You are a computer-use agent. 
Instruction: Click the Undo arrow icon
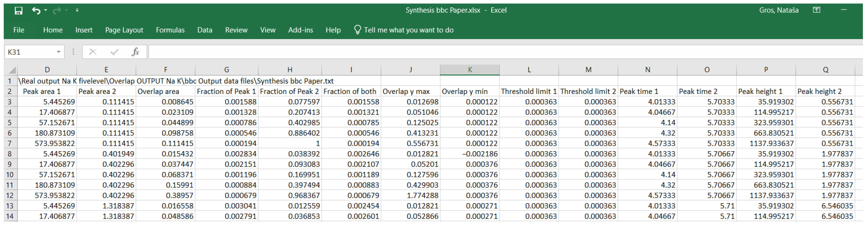point(36,11)
